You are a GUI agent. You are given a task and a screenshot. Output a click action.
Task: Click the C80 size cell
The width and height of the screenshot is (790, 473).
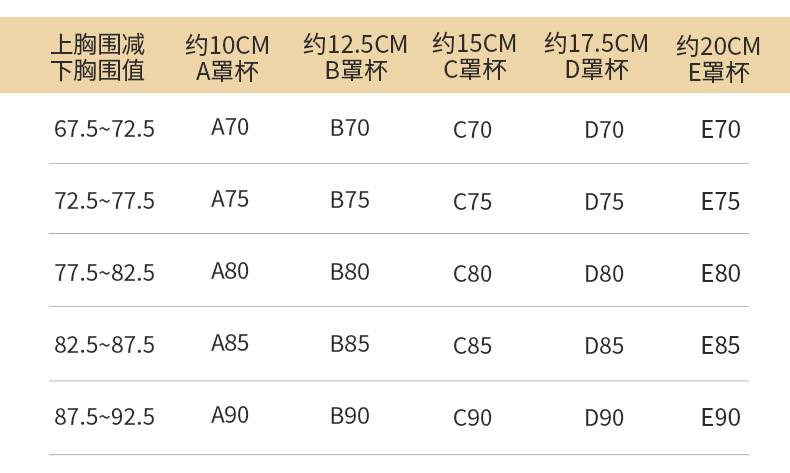click(472, 274)
